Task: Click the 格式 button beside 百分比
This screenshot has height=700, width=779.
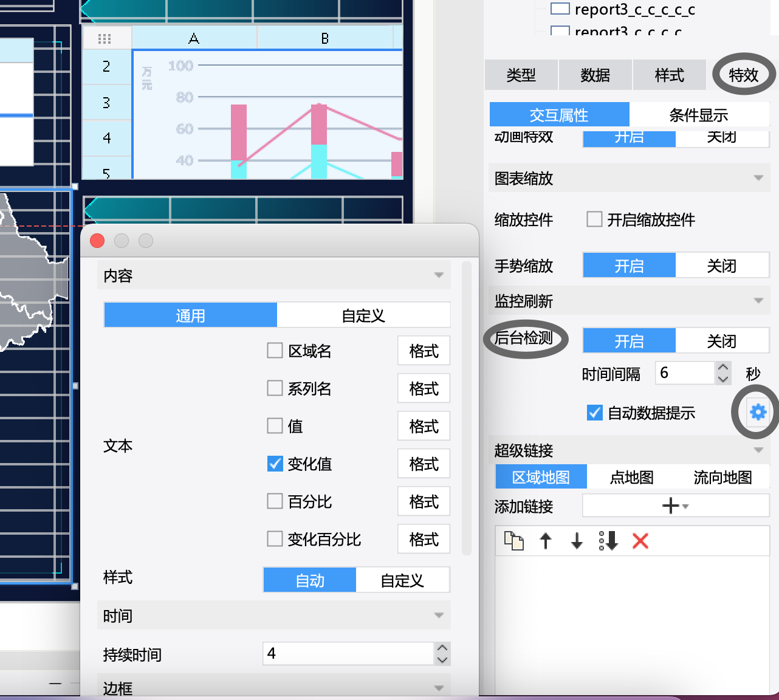Action: click(424, 502)
